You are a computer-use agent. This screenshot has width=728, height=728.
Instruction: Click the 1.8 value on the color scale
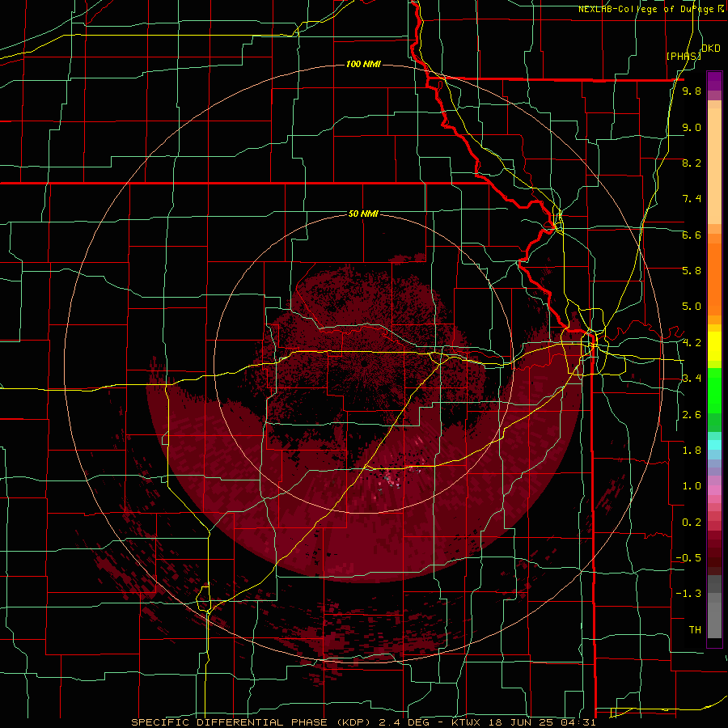pos(692,451)
